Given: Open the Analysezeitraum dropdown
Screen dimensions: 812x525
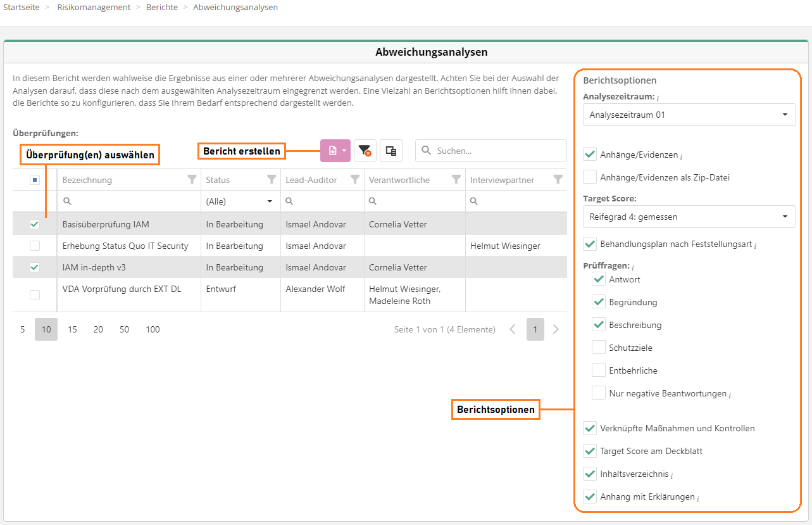Looking at the screenshot, I should coord(689,115).
